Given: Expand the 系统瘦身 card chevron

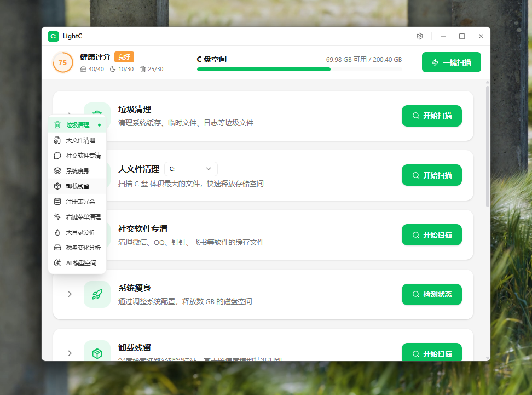Looking at the screenshot, I should (x=70, y=294).
